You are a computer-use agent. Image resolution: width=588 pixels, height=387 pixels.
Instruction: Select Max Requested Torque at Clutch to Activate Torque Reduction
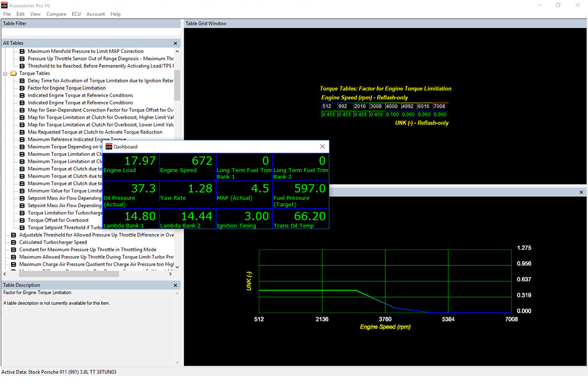(95, 132)
